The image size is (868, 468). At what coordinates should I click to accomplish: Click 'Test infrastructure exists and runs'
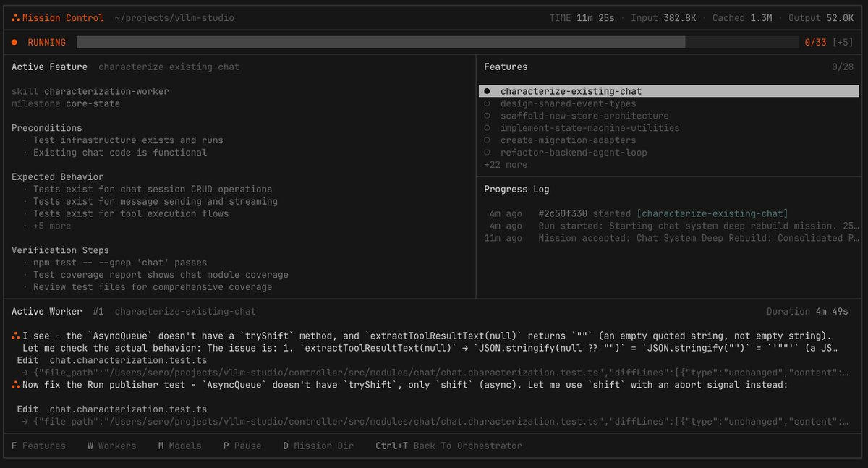[128, 140]
